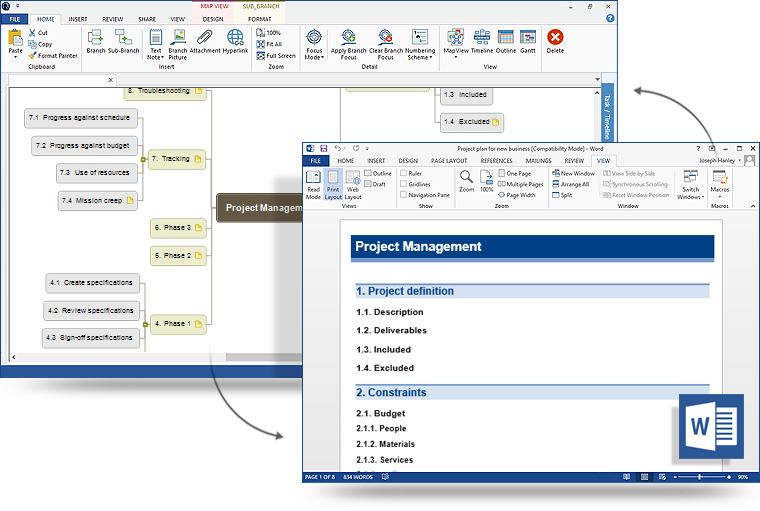Collapse the Word ribbon with chevron
760x511 pixels.
click(x=753, y=206)
